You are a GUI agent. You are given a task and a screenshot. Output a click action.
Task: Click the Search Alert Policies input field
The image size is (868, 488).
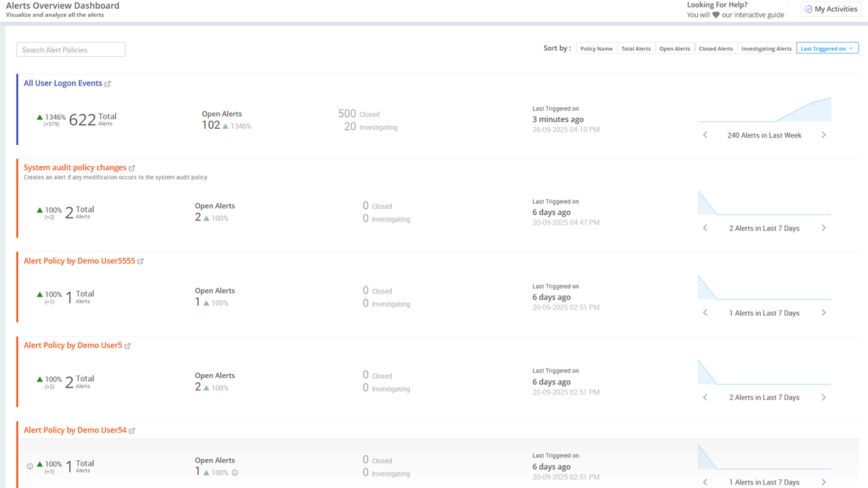click(x=71, y=49)
